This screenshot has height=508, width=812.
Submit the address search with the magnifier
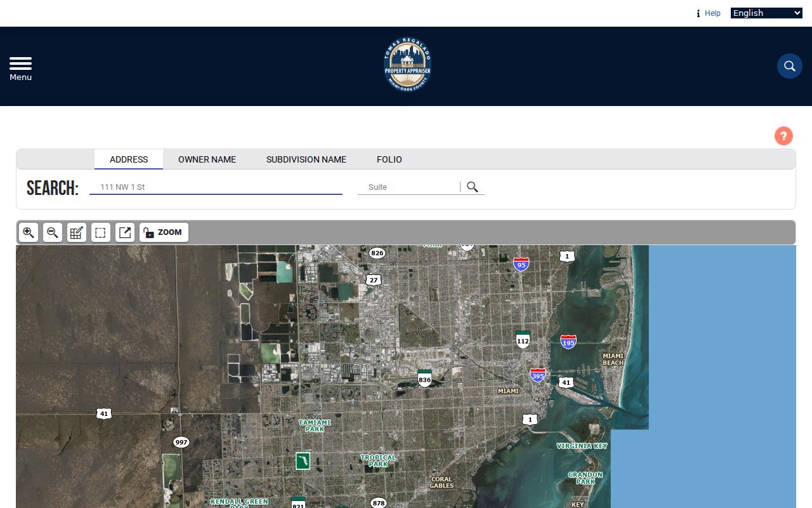coord(473,187)
